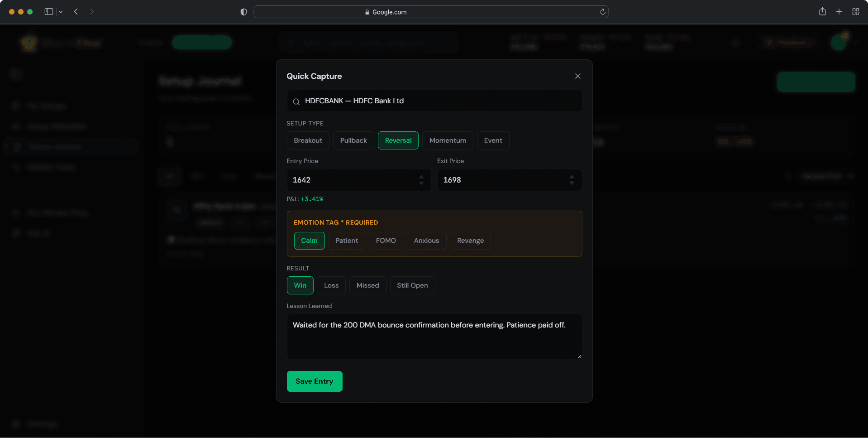Click the Entry Price field showing 1642
This screenshot has height=438, width=868.
coord(359,180)
